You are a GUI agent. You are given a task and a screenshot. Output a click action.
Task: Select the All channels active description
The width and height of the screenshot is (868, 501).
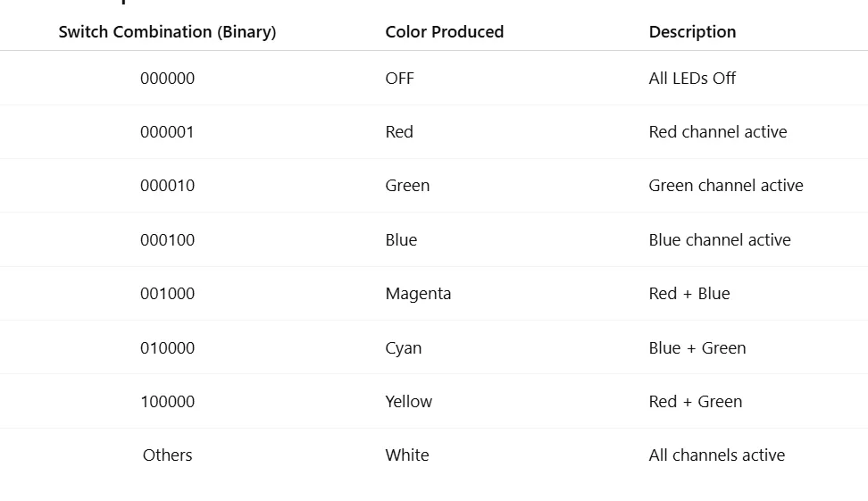pos(717,455)
